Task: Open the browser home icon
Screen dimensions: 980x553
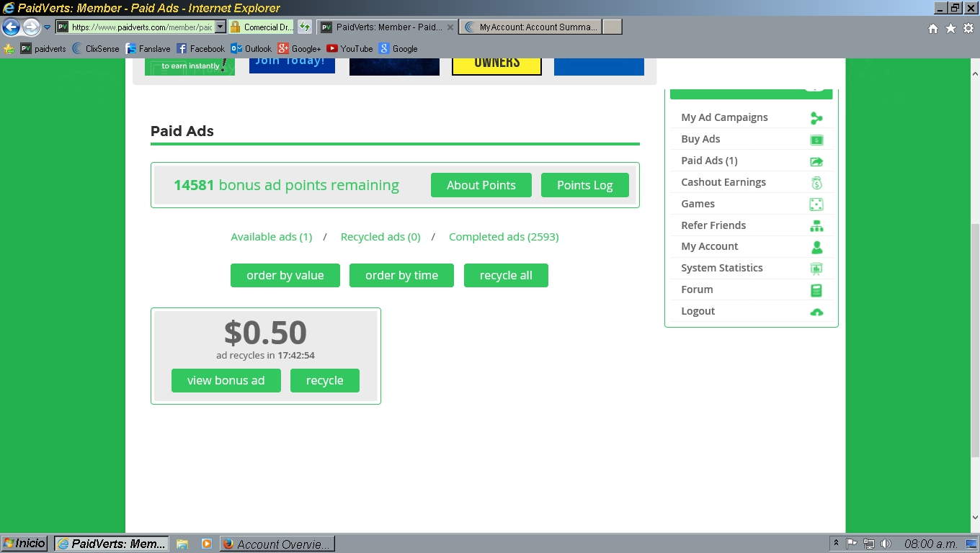Action: click(933, 28)
